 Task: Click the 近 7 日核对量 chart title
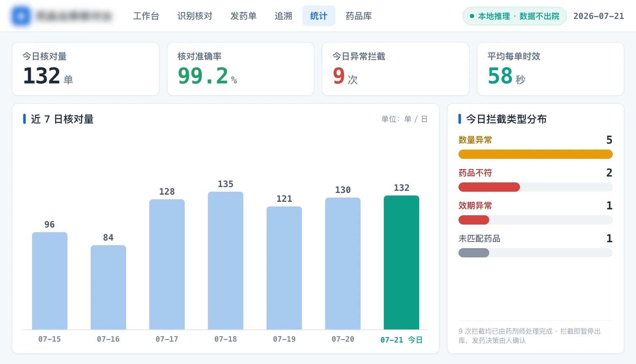[x=62, y=119]
